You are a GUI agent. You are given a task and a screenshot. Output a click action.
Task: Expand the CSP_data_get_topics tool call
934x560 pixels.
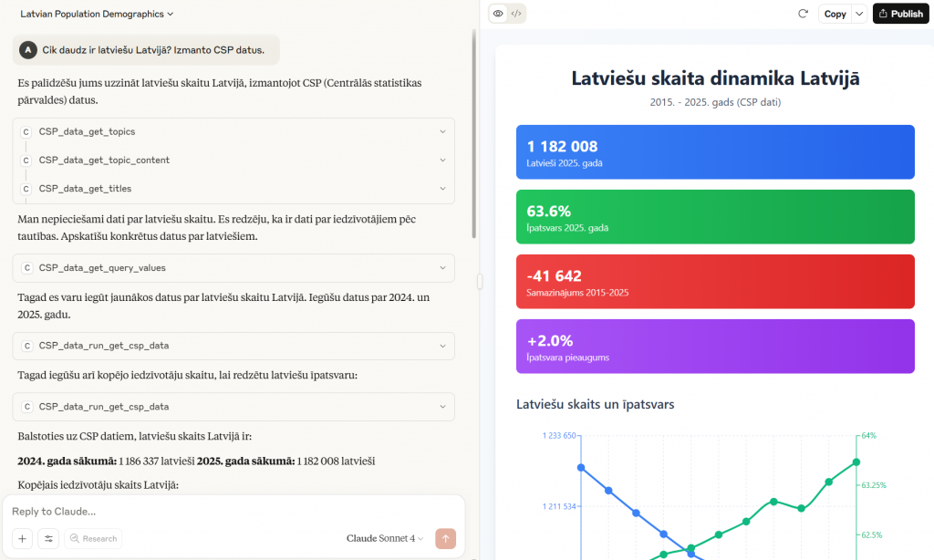click(x=233, y=131)
